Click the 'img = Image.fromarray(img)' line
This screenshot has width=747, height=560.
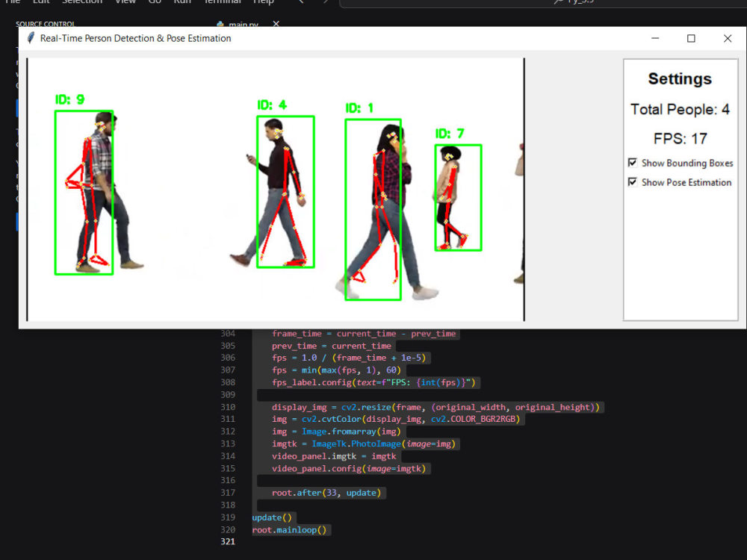pyautogui.click(x=336, y=432)
